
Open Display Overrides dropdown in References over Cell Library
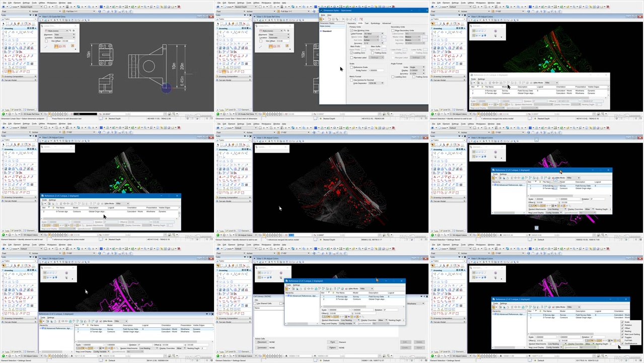click(x=382, y=320)
